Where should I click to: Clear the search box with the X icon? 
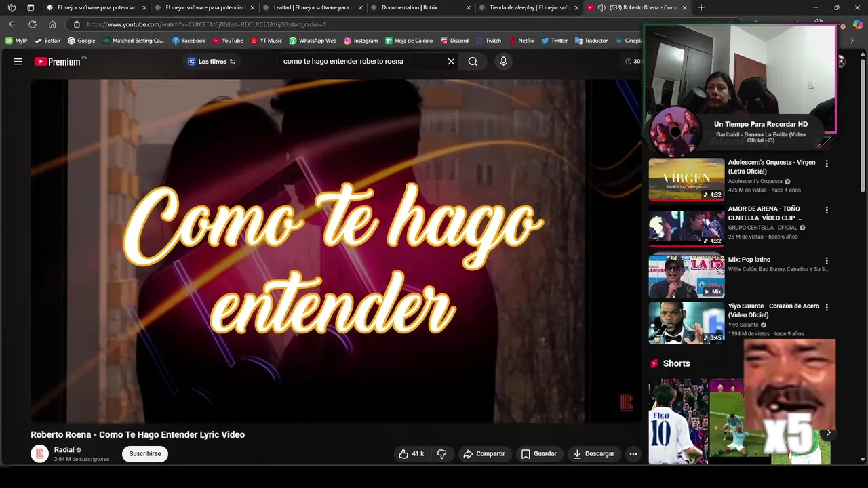(451, 62)
